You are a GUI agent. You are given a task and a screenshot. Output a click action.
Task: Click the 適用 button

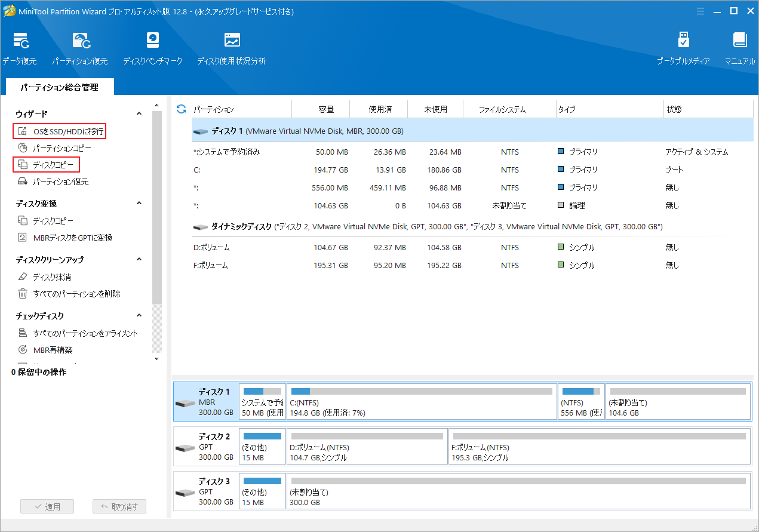click(47, 506)
